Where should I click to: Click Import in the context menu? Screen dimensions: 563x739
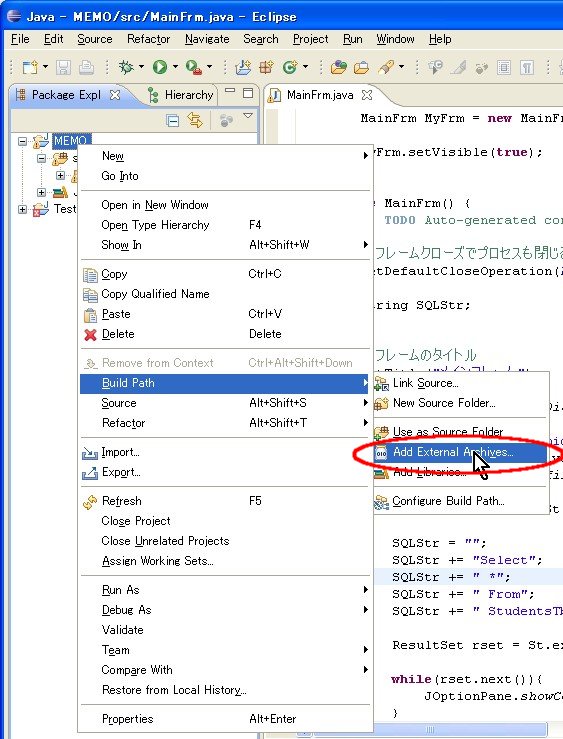(225, 452)
